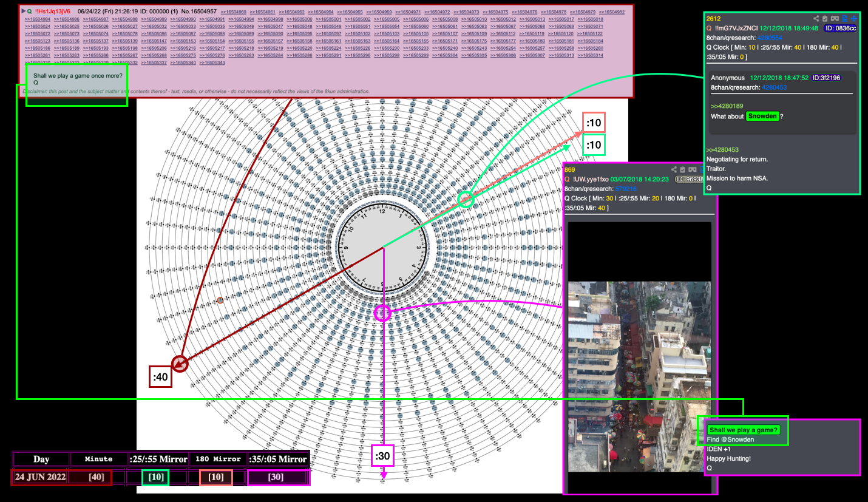Click 'Happy Hunting!' line
The width and height of the screenshot is (868, 502).
click(x=728, y=458)
